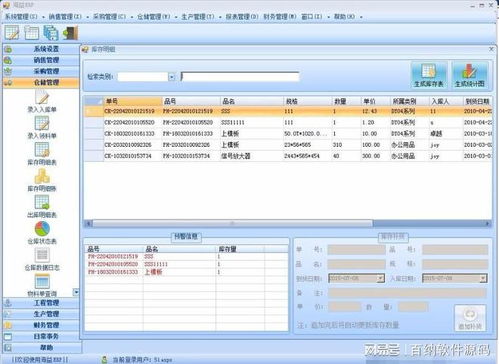Open the 仓库数据日志 sidebar icon
499x364 pixels.
[x=42, y=255]
